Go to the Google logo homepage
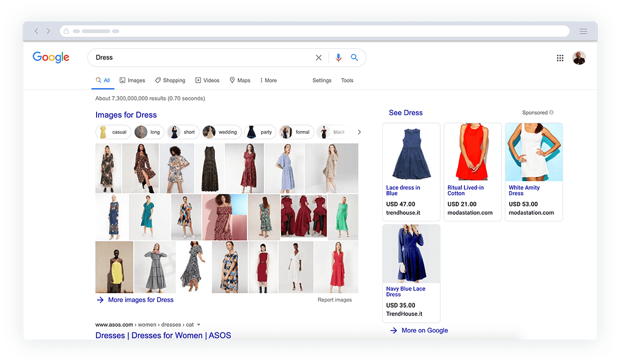The image size is (620, 364). (51, 57)
